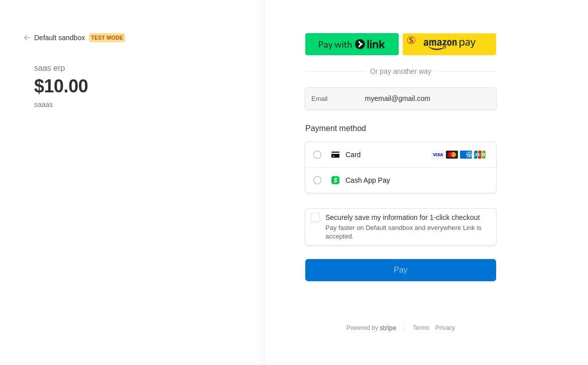Screen dimensions: 588x365
Task: Click the black credit card icon
Action: pos(335,155)
